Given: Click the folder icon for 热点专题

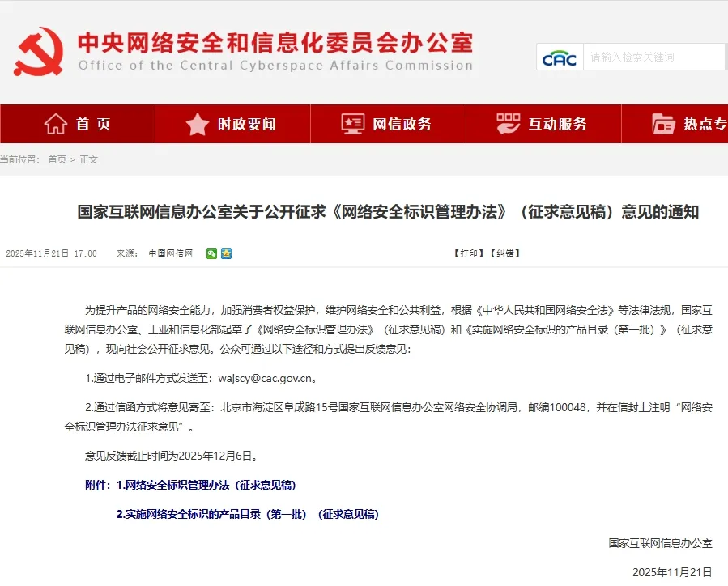Looking at the screenshot, I should tap(663, 124).
